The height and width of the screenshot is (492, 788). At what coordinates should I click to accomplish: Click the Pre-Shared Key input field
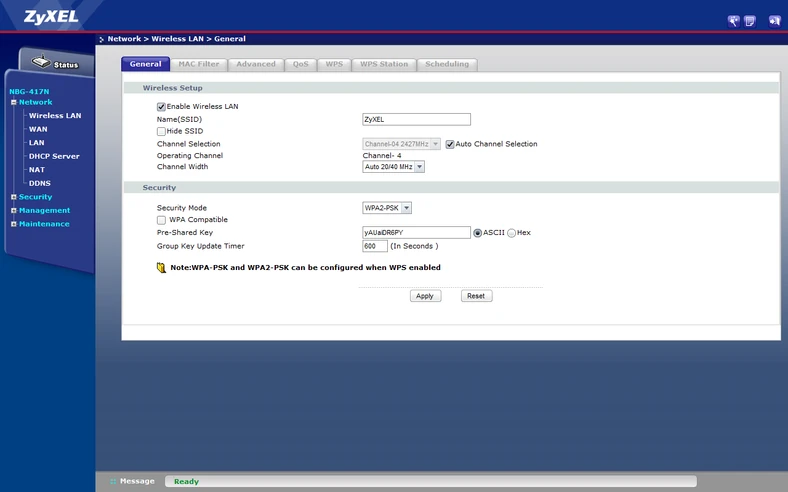(416, 233)
